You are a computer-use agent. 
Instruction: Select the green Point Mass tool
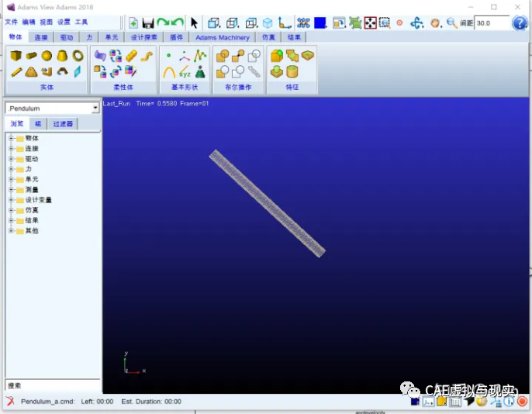(200, 72)
